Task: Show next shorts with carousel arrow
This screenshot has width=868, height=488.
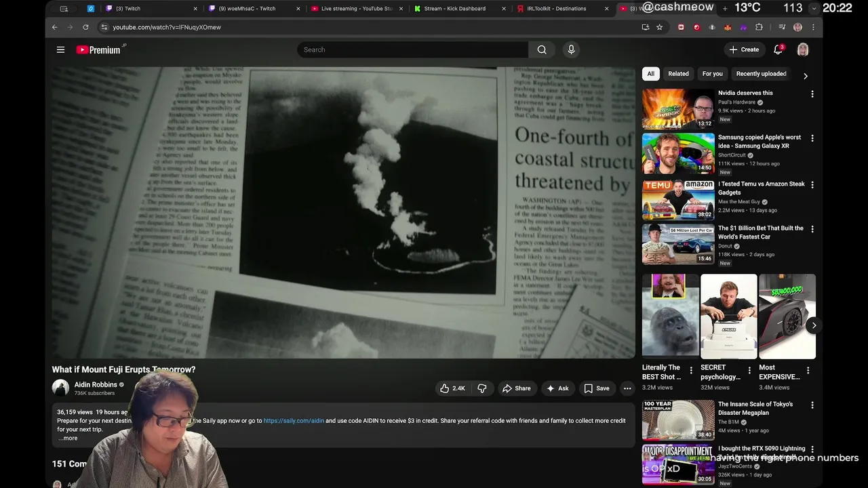Action: click(x=814, y=325)
